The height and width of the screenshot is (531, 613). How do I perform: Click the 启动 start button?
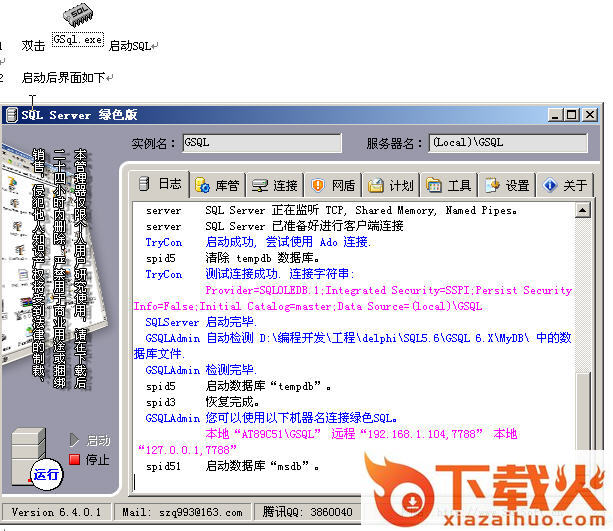[x=90, y=440]
